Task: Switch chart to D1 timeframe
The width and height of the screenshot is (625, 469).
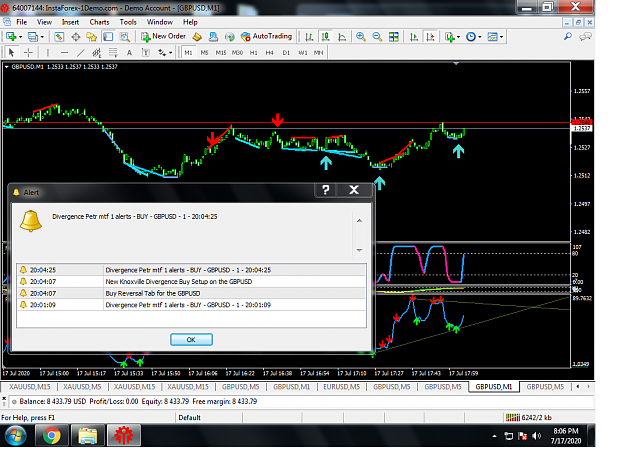Action: [x=286, y=52]
